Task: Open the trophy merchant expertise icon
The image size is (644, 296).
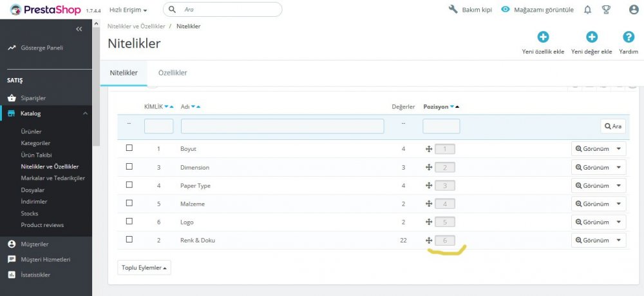Action: 606,10
